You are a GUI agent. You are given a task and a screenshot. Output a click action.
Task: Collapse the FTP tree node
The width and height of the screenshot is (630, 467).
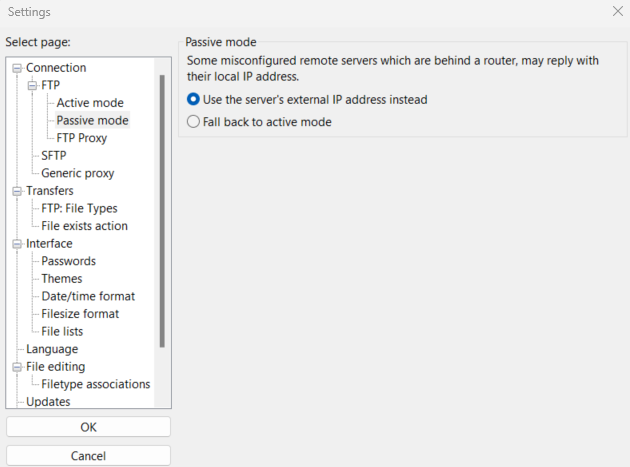click(x=31, y=85)
